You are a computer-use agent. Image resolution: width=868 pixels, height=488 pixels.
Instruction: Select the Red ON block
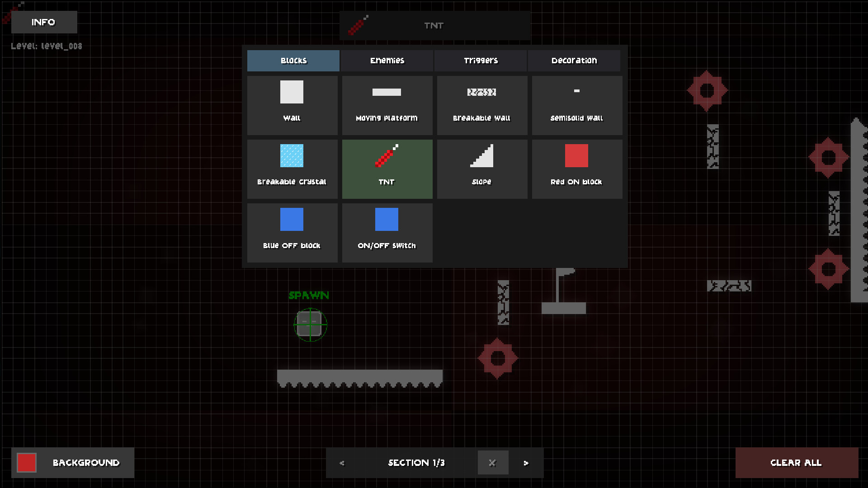(x=577, y=169)
